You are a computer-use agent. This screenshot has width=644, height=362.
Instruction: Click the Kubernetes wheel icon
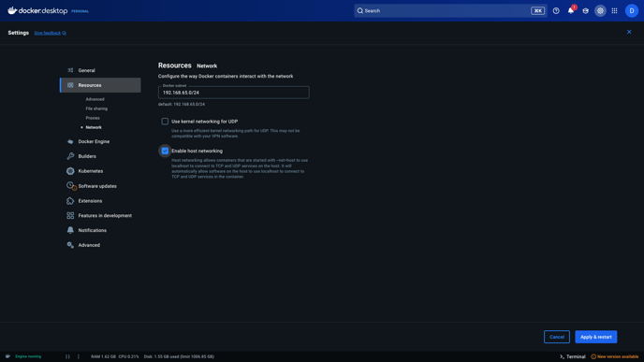(70, 171)
